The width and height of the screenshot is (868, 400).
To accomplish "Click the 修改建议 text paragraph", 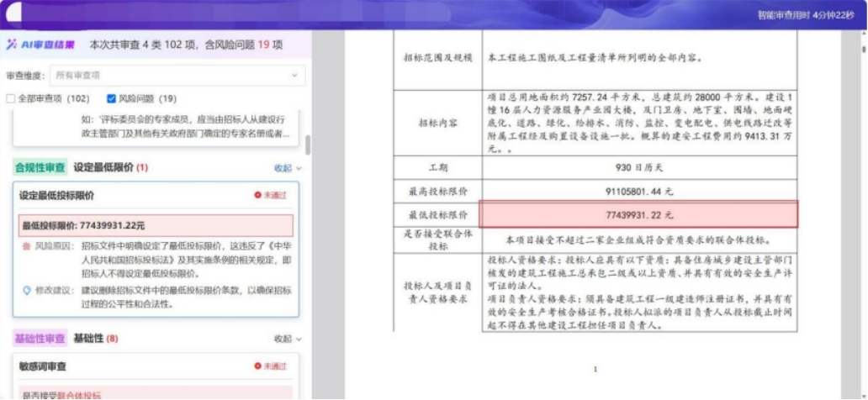I will pyautogui.click(x=187, y=297).
